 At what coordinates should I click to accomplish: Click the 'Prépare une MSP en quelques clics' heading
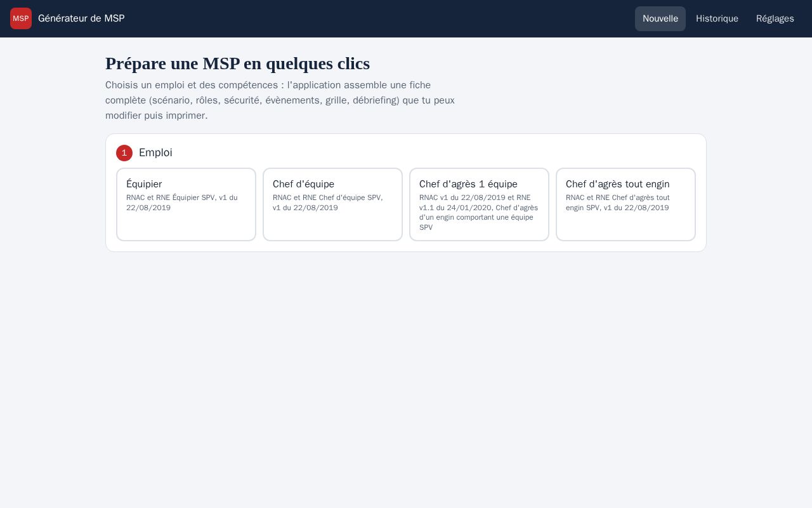pyautogui.click(x=237, y=63)
